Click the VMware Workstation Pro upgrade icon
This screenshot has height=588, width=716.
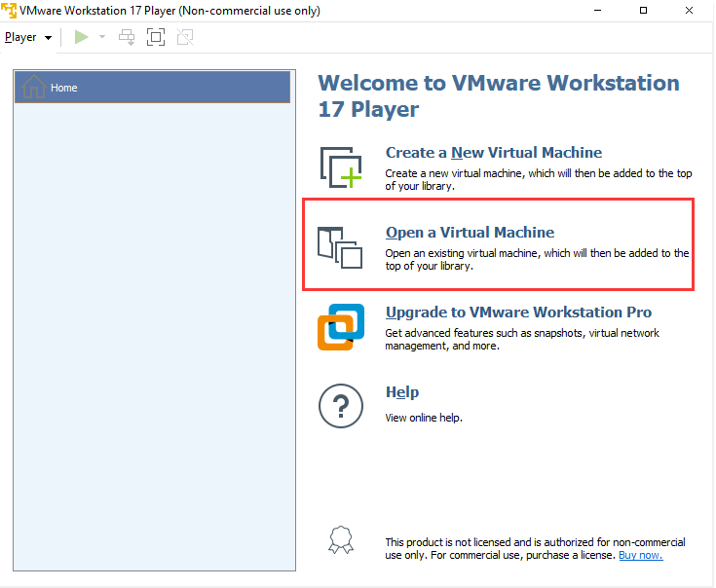pyautogui.click(x=341, y=327)
